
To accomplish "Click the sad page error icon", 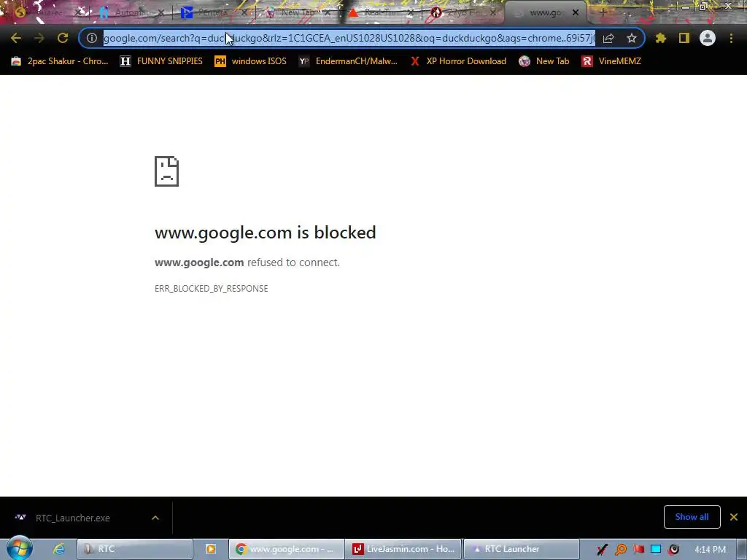I will [x=167, y=171].
